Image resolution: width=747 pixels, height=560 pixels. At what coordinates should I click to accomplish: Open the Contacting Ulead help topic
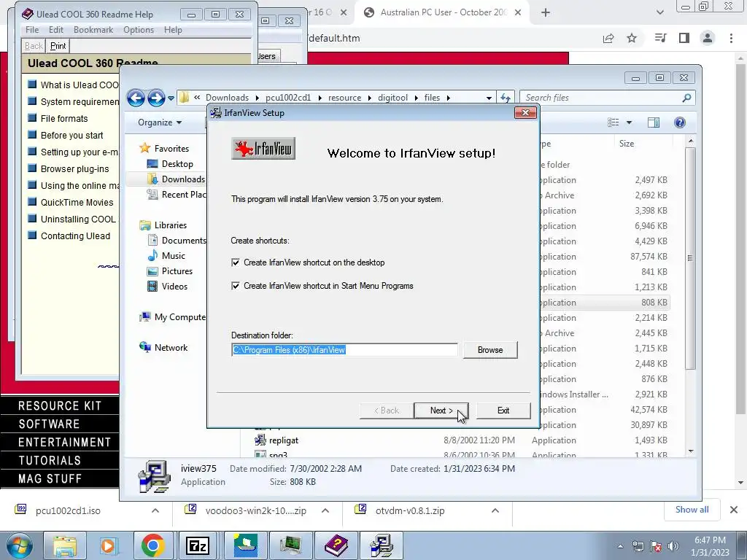75,236
